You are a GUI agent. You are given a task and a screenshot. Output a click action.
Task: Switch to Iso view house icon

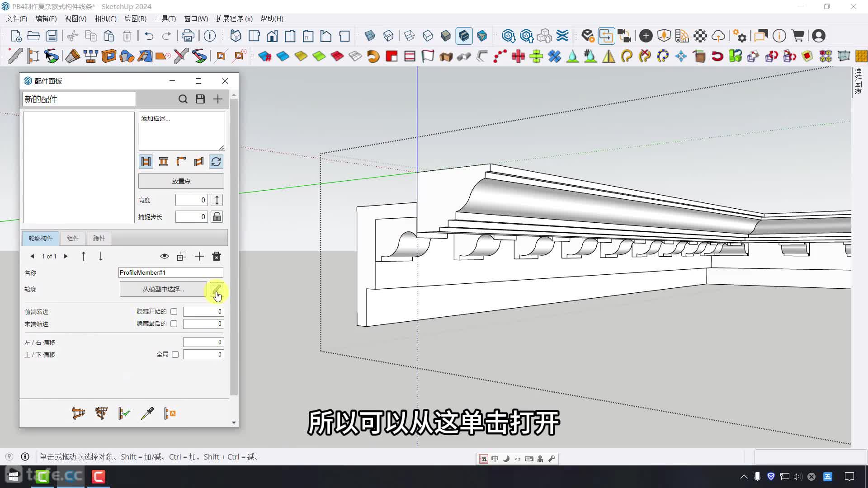pos(236,36)
